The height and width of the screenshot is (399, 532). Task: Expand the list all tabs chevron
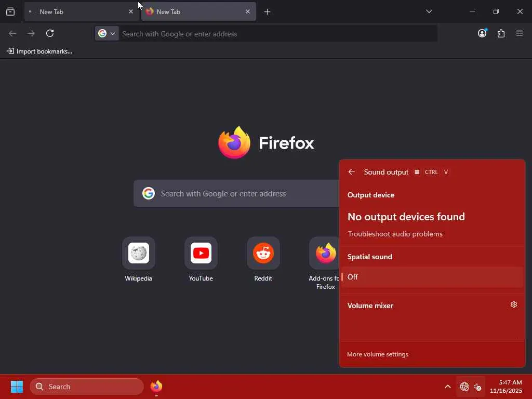[429, 11]
